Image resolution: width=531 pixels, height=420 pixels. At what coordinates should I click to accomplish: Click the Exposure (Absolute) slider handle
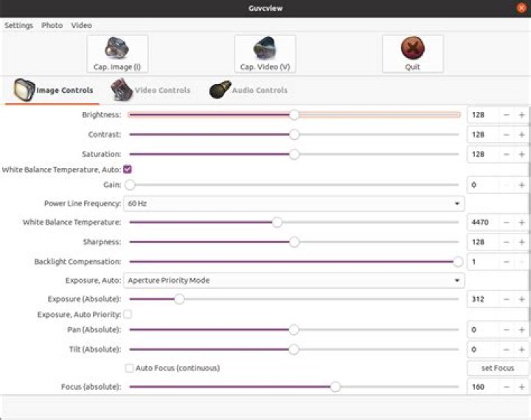179,299
